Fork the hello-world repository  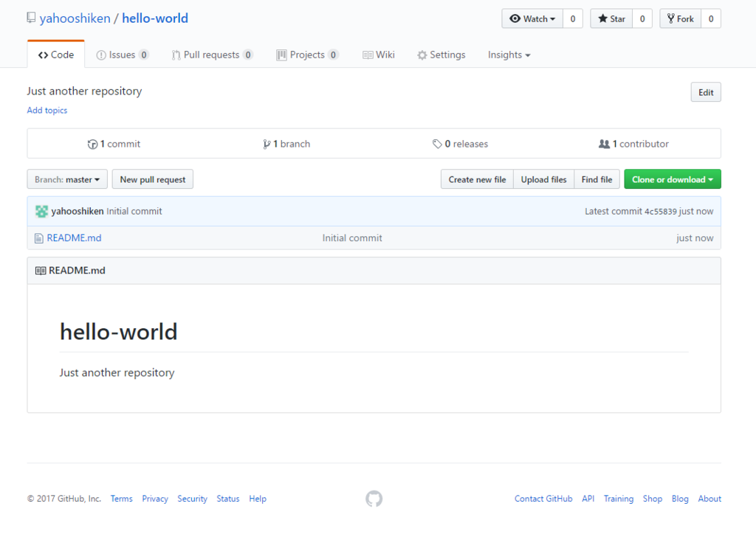[x=680, y=18]
